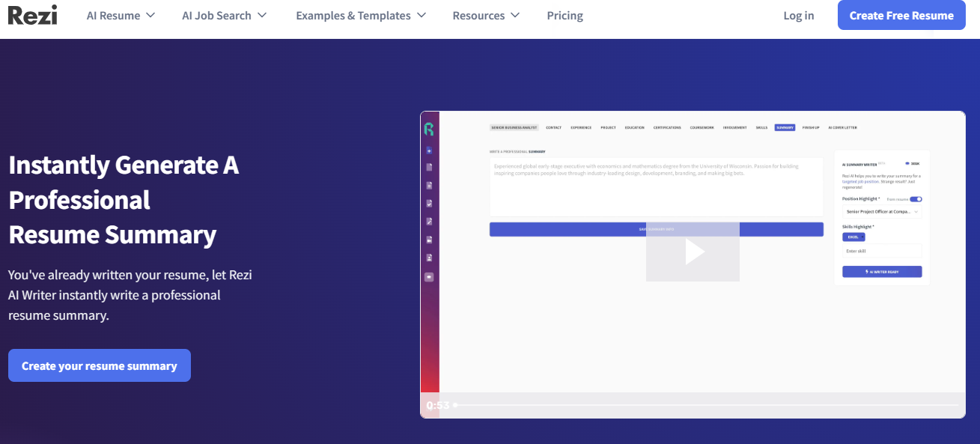
Task: Click the Excel skill tag in preview
Action: 853,237
